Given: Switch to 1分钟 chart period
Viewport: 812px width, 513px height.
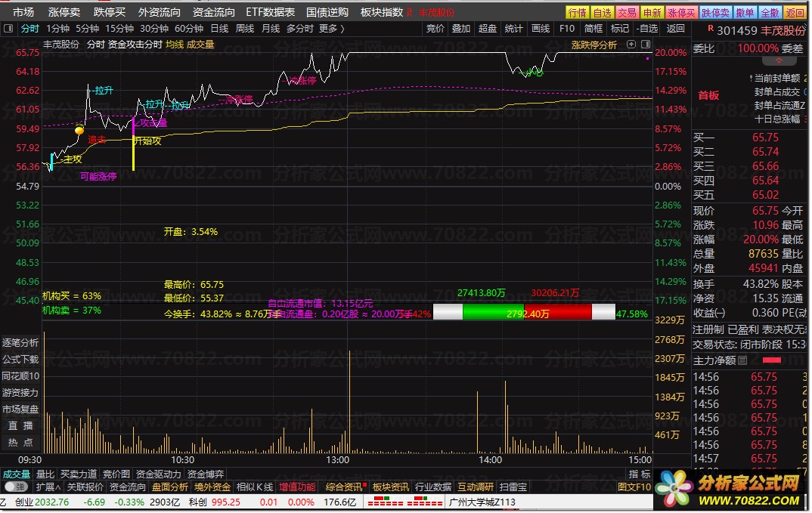Looking at the screenshot, I should (x=57, y=29).
